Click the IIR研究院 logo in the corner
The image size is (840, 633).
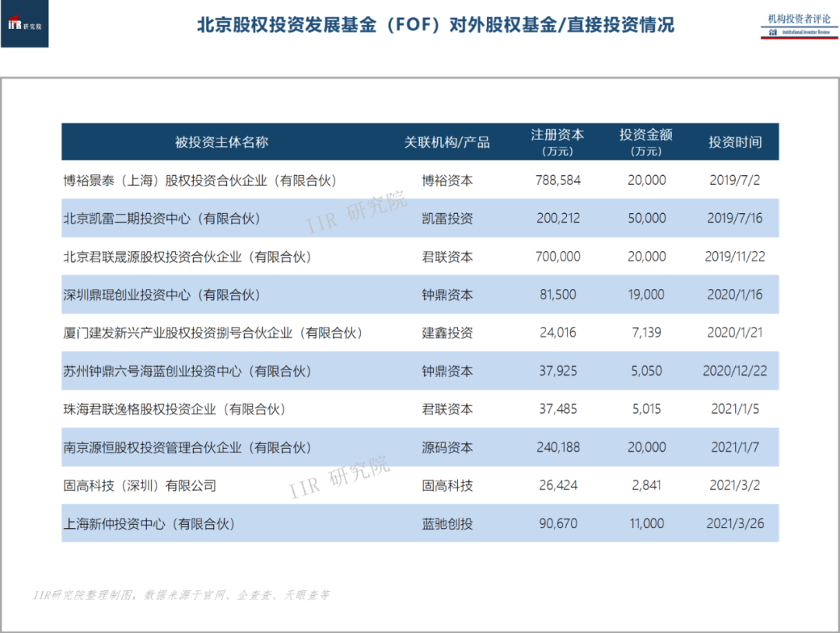(25, 23)
